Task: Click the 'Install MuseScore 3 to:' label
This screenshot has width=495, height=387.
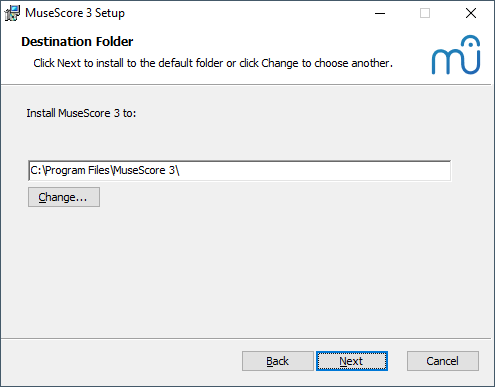Action: pyautogui.click(x=81, y=113)
